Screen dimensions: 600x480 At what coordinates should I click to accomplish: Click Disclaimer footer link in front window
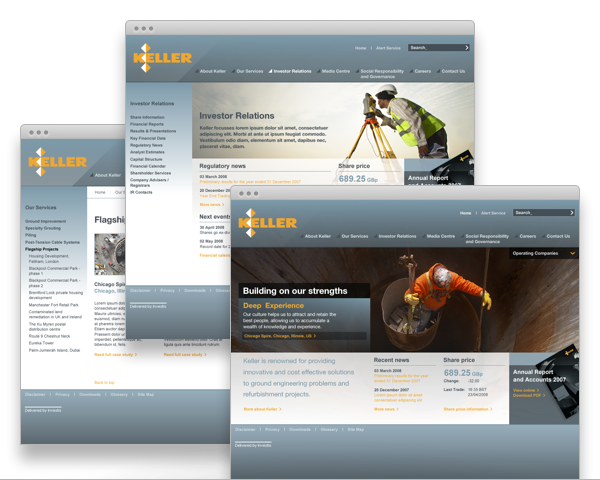pos(245,429)
